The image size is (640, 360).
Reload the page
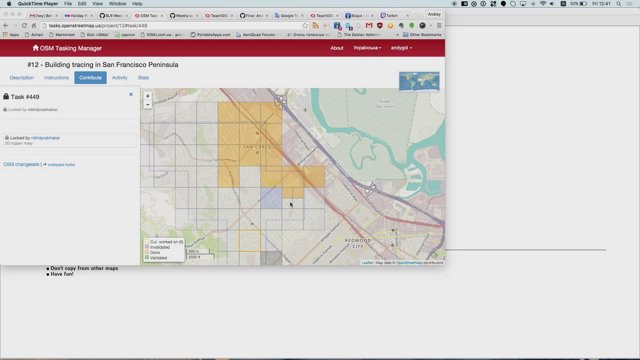pyautogui.click(x=24, y=25)
